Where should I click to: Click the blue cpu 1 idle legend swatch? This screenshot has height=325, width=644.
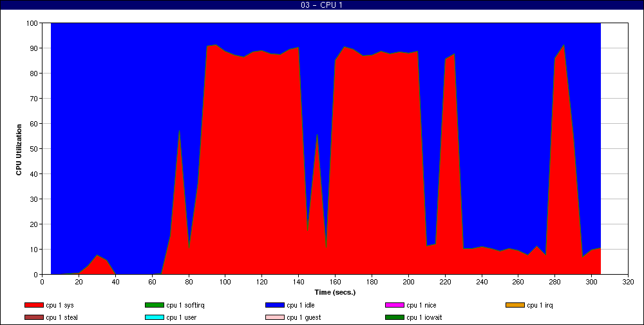tap(275, 305)
